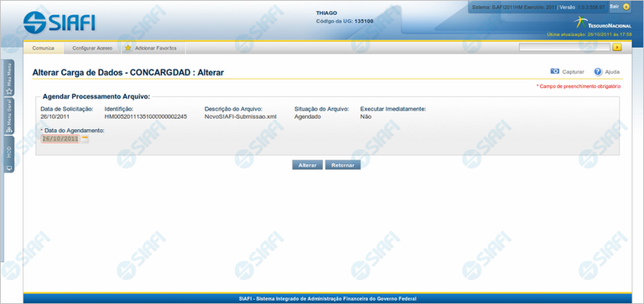Click the Alterar button
Image resolution: width=644 pixels, height=304 pixels.
(307, 165)
